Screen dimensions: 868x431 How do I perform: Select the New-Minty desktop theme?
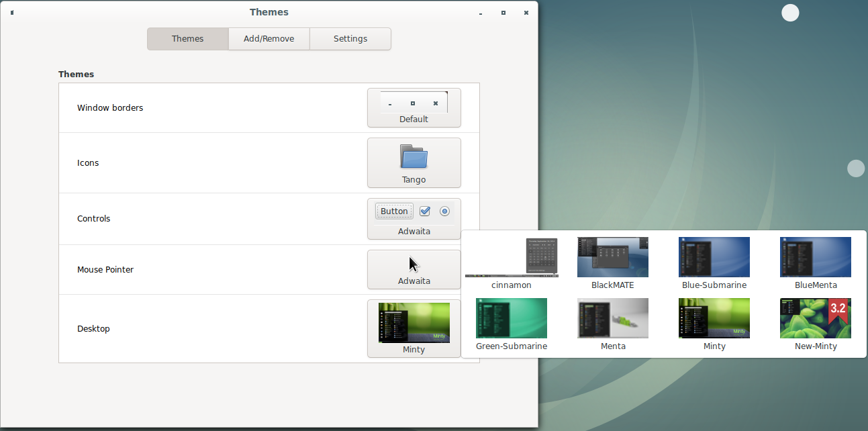(816, 324)
